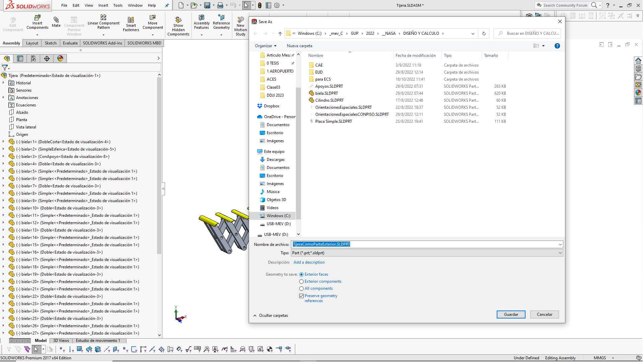Select the Move Component tool
Viewport: 644px width, 362px height.
[x=153, y=17]
